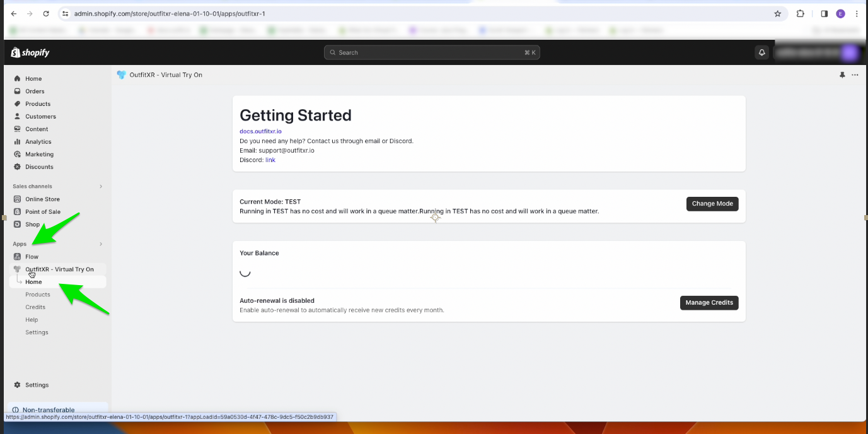Click the browser forward arrow
868x434 pixels.
(30, 13)
